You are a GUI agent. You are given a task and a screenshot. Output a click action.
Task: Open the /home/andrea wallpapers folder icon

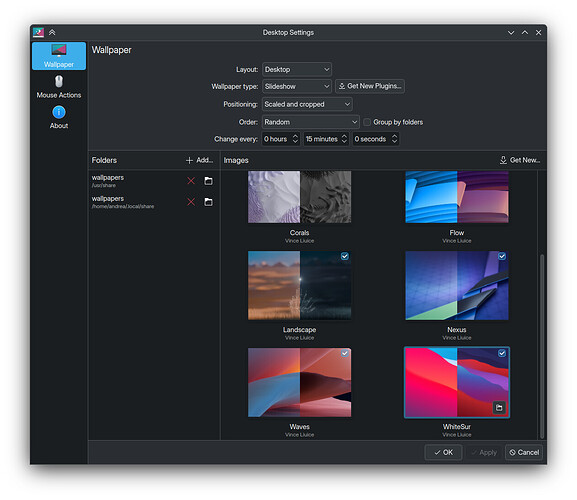(x=208, y=202)
